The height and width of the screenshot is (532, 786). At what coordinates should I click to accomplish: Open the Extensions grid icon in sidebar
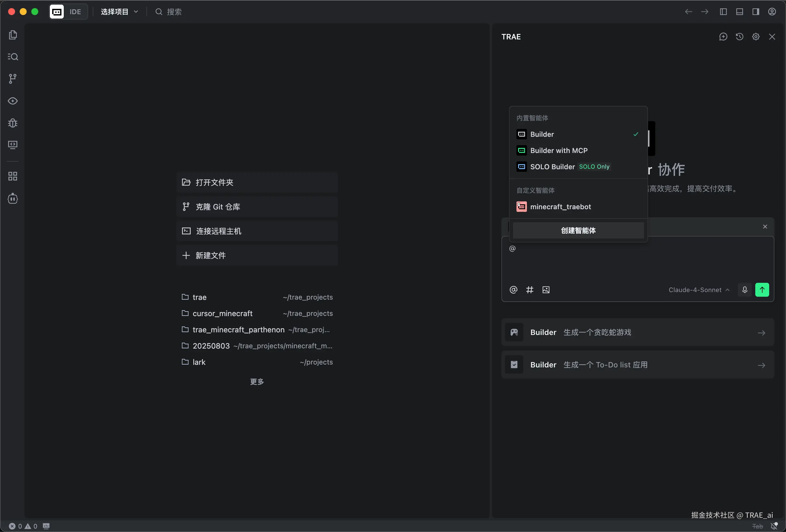pyautogui.click(x=13, y=176)
